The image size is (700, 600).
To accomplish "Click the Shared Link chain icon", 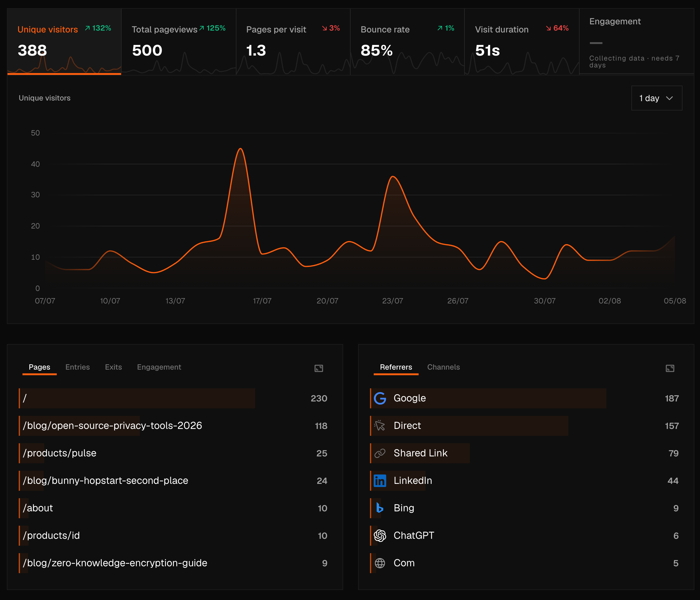I will pyautogui.click(x=380, y=453).
